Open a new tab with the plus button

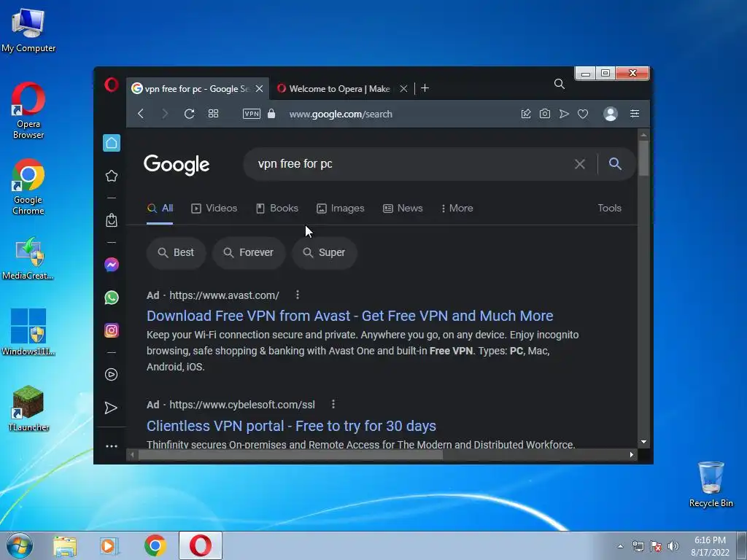pos(425,88)
